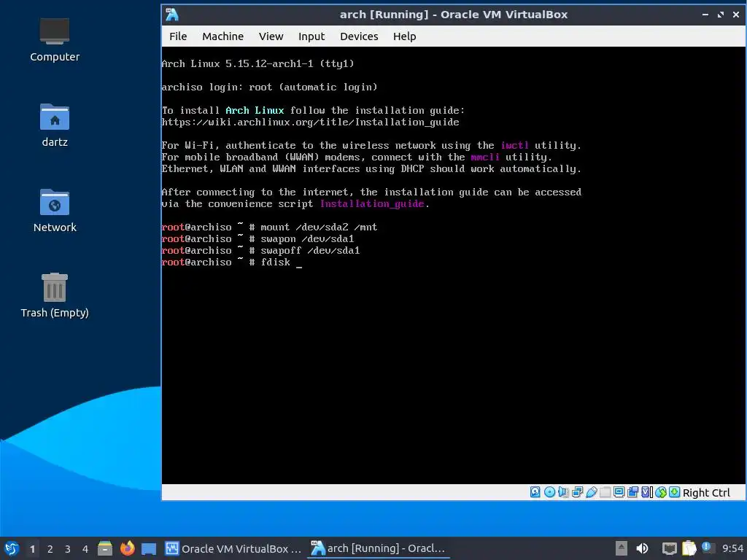Screen dimensions: 747x560
Task: Switch to workspace 1
Action: point(32,549)
